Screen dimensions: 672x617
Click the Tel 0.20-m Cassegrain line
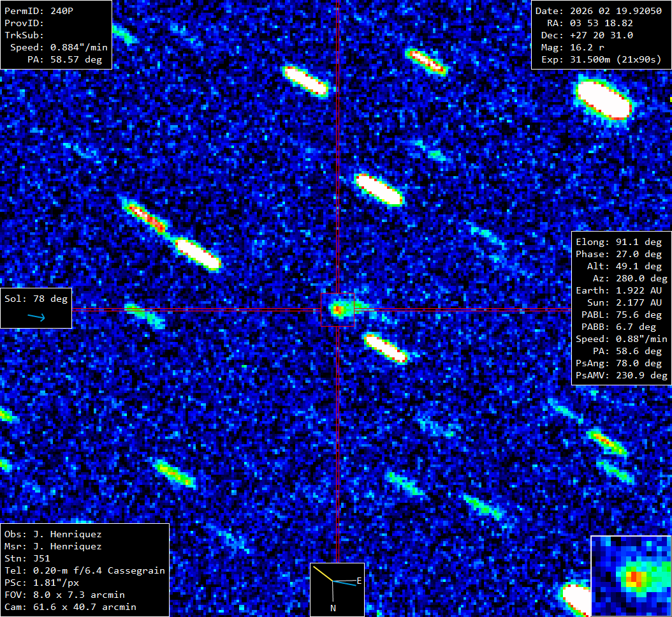(84, 570)
